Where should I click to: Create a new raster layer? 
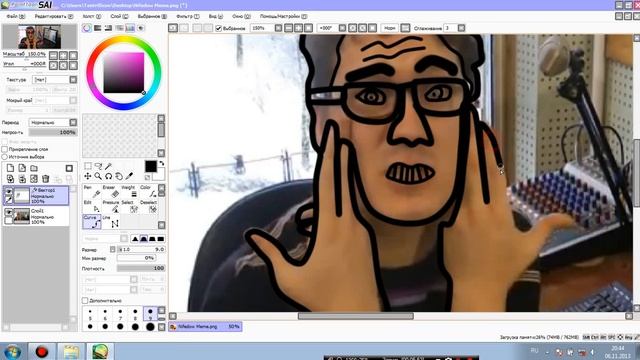coord(10,168)
